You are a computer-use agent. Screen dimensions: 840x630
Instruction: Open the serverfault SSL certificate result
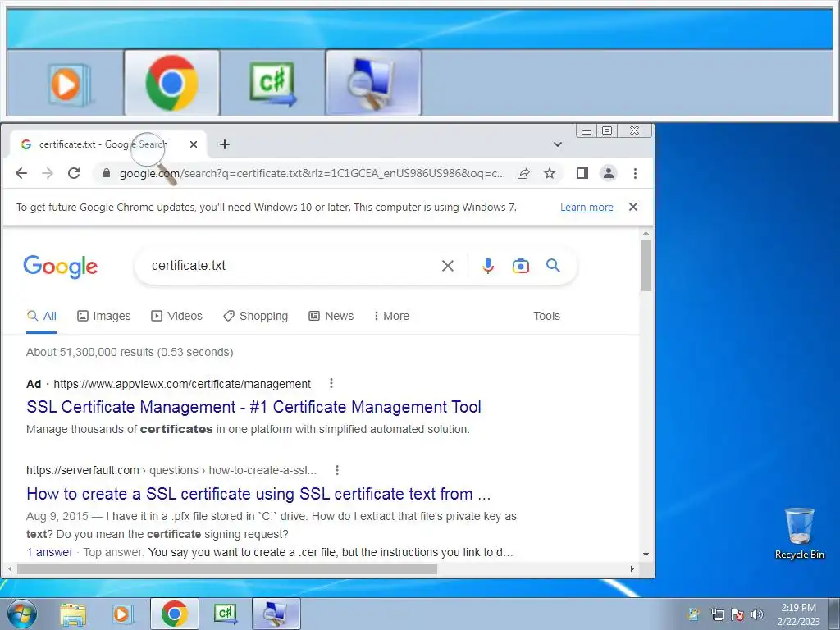(x=258, y=494)
